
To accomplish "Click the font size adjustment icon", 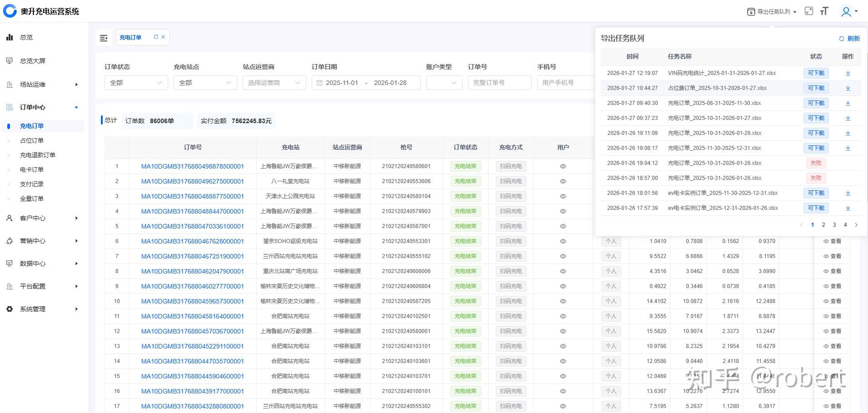I will [824, 11].
